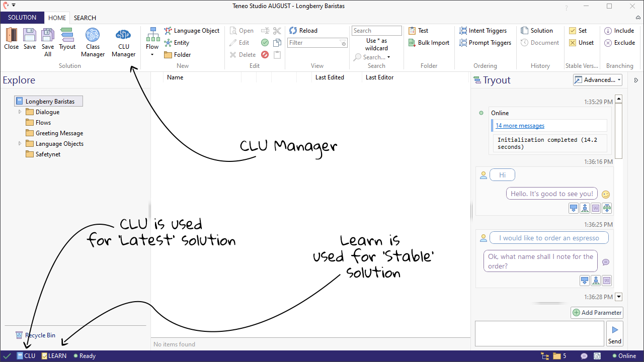This screenshot has width=644, height=362.
Task: Click the smiley icon beside the Hello reply
Action: pyautogui.click(x=606, y=195)
